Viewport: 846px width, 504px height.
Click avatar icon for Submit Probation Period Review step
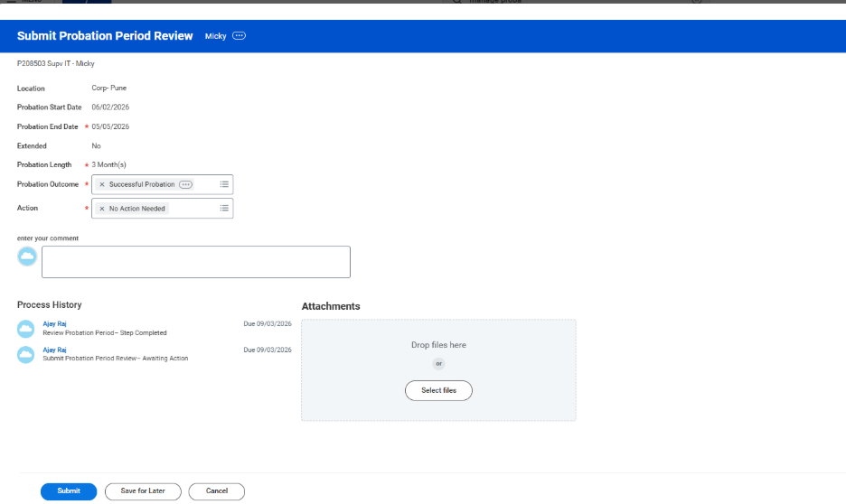(26, 354)
